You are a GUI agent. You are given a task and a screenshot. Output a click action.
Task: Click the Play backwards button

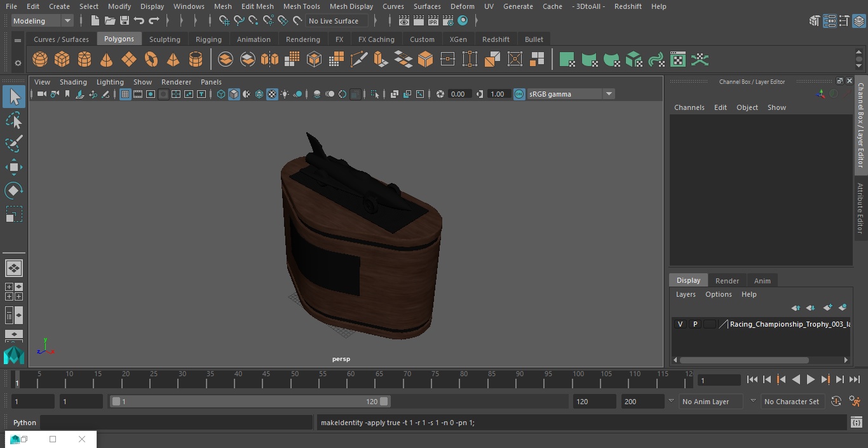coord(796,379)
